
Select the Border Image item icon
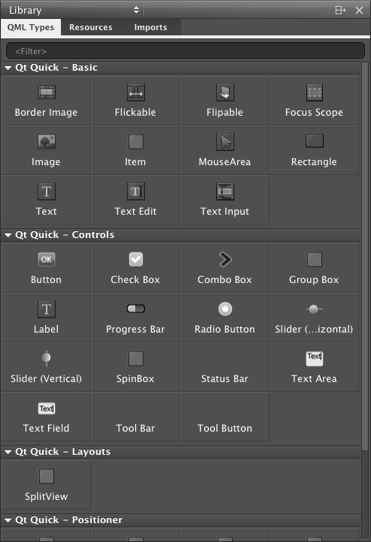tap(46, 92)
